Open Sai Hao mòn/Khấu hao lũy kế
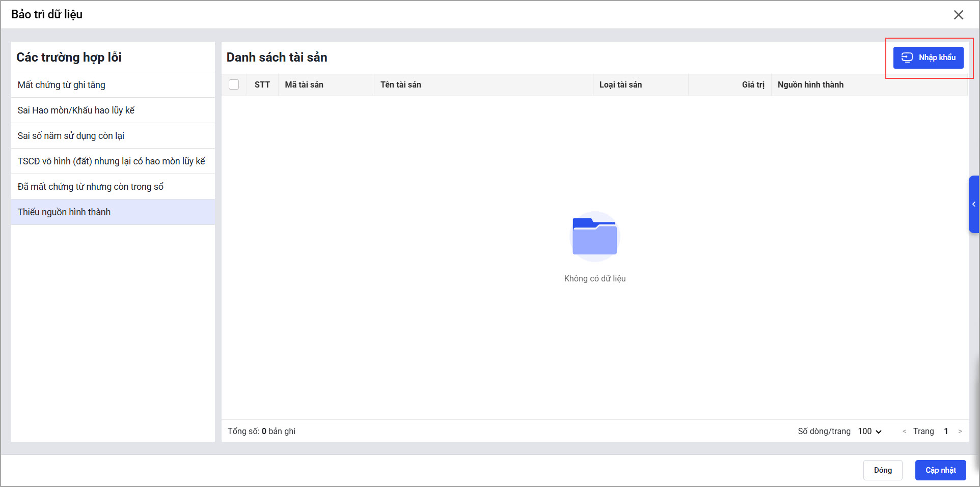Viewport: 980px width, 487px height. [113, 110]
